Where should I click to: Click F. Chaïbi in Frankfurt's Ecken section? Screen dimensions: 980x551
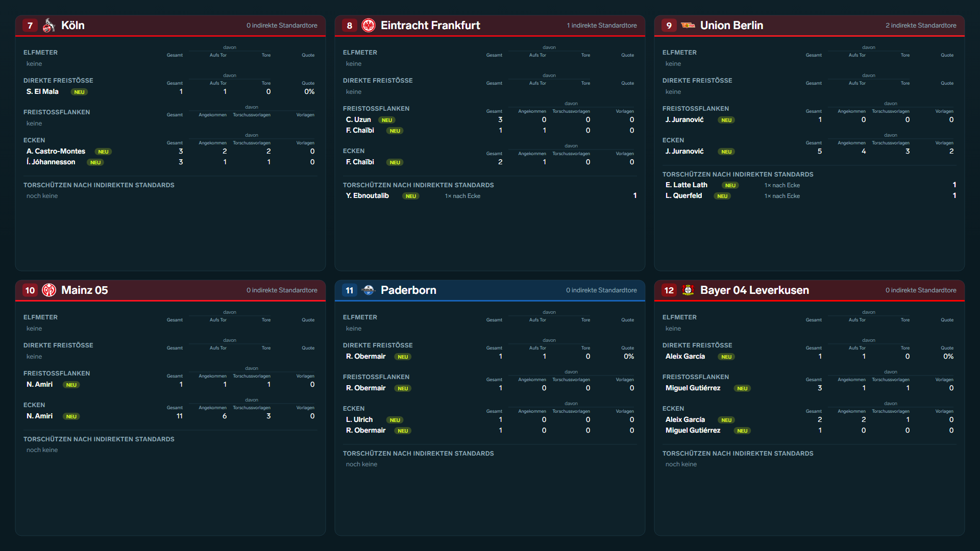(360, 162)
